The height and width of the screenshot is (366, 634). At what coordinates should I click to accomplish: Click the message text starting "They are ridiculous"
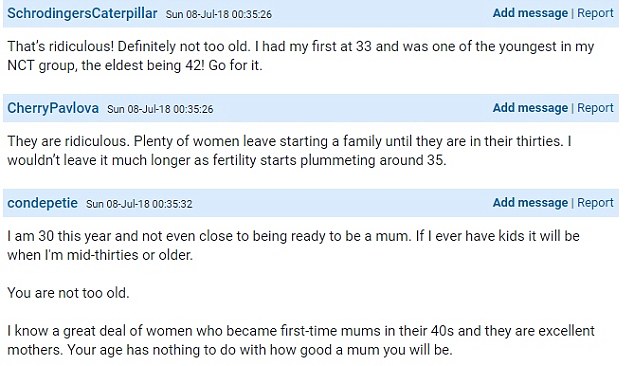click(290, 150)
